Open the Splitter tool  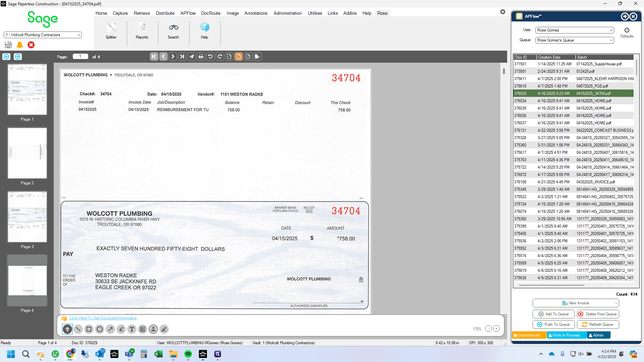(111, 31)
